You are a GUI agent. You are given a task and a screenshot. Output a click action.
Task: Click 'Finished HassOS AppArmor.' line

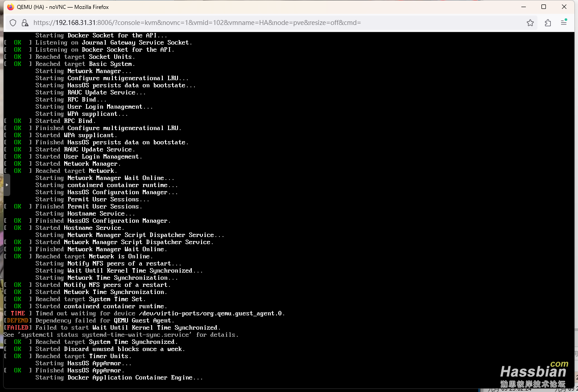80,370
